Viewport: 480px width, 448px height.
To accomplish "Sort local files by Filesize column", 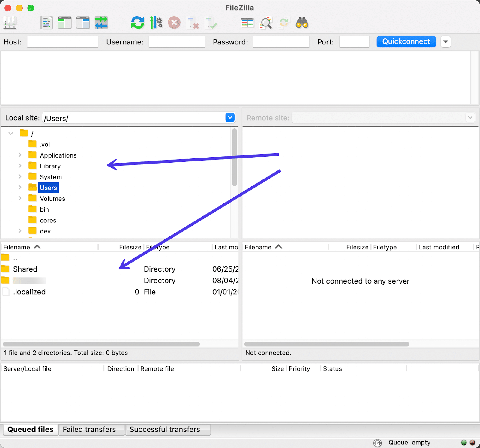I will 130,247.
